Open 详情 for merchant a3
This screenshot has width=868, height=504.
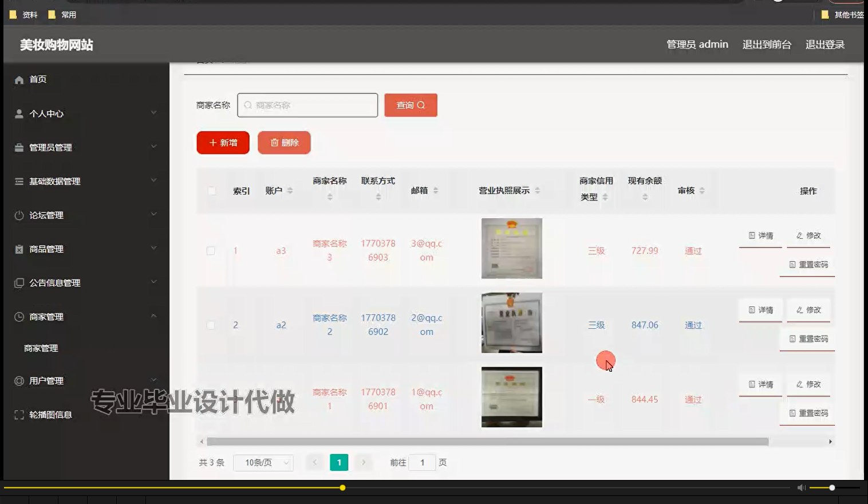(760, 236)
